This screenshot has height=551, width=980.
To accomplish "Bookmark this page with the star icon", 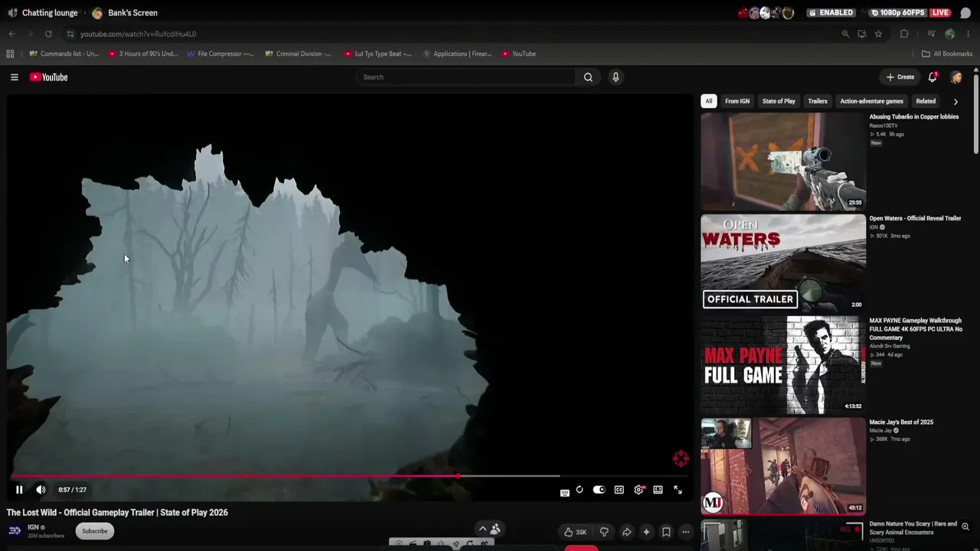I will click(x=878, y=34).
